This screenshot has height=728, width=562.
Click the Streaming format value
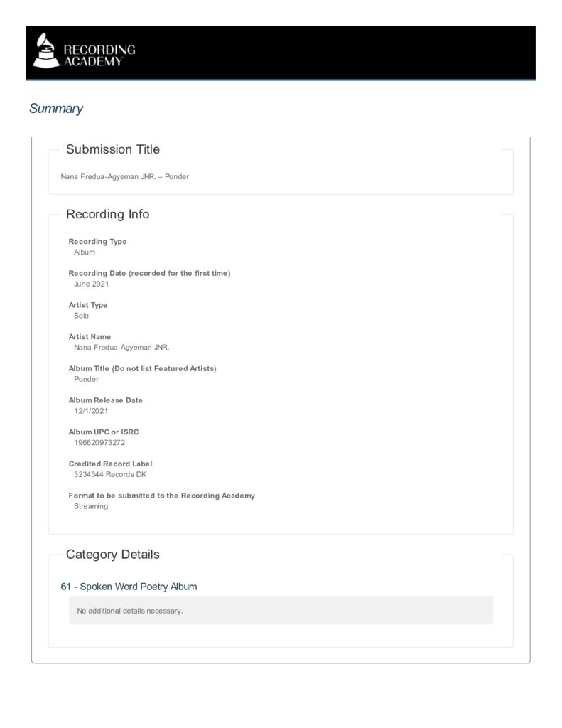click(x=91, y=506)
